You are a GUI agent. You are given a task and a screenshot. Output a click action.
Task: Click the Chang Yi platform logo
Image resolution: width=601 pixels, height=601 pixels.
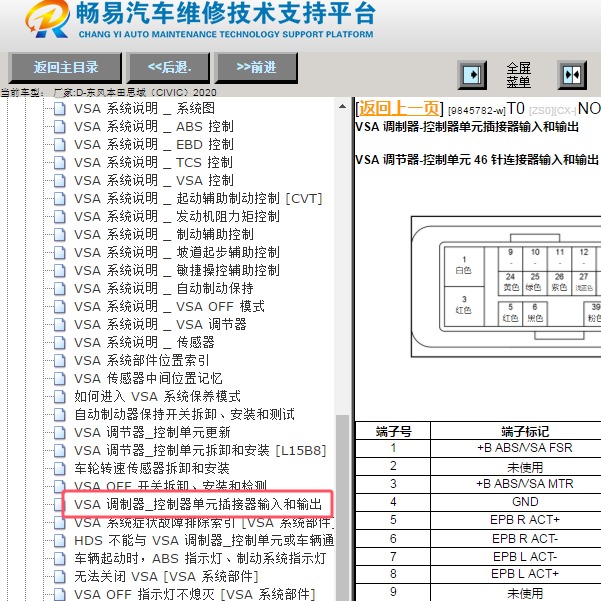48,20
